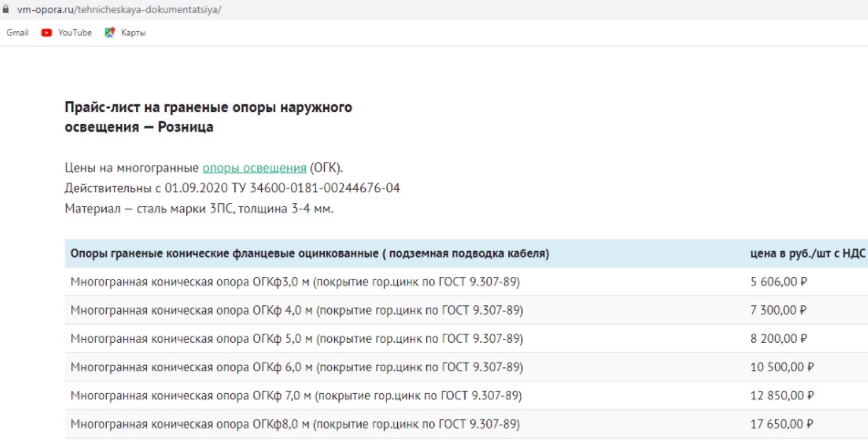Select the Прайс-лист heading text
Screen dimensions: 868x444
point(208,117)
